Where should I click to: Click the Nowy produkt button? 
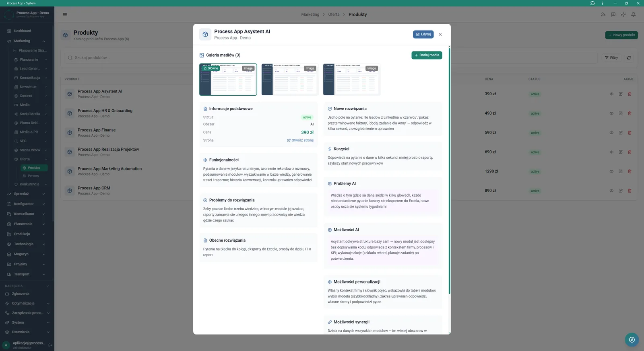click(x=621, y=35)
